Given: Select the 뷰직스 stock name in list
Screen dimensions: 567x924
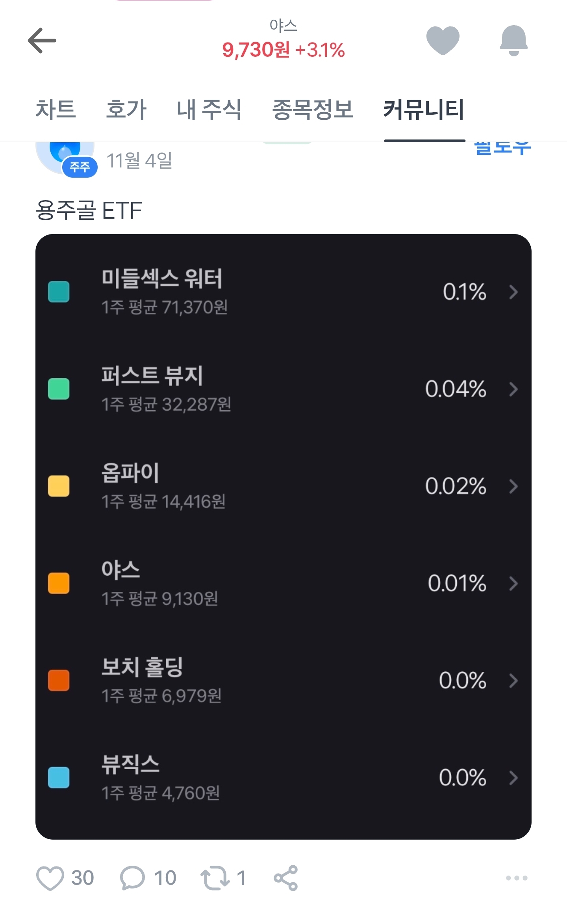Looking at the screenshot, I should click(130, 764).
